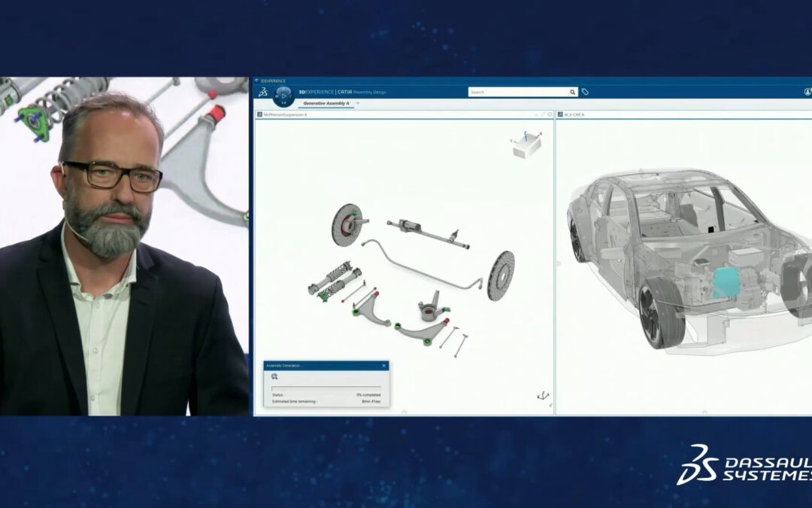Select the steering rack part
This screenshot has height=508, width=812.
point(428,233)
